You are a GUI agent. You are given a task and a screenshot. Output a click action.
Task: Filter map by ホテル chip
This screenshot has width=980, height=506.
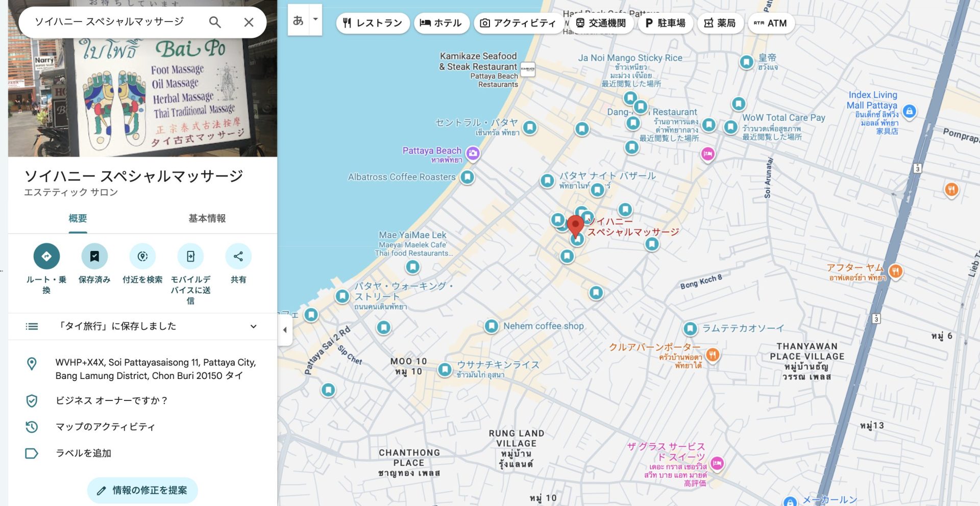pos(441,23)
